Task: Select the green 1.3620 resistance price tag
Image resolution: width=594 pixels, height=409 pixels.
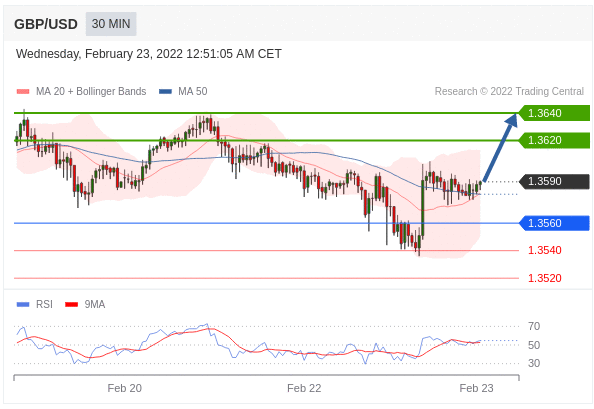Action: tap(554, 140)
